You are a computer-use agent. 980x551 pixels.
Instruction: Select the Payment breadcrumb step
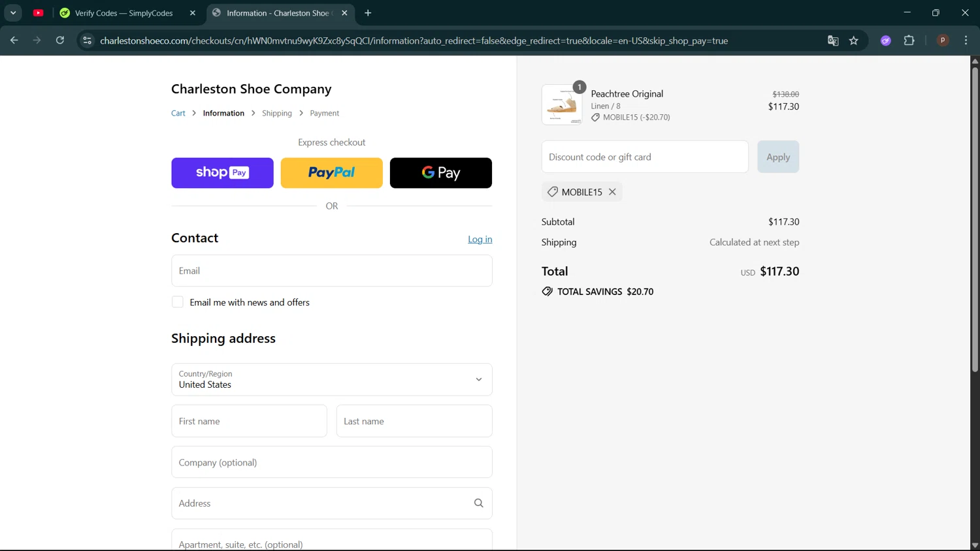[325, 113]
